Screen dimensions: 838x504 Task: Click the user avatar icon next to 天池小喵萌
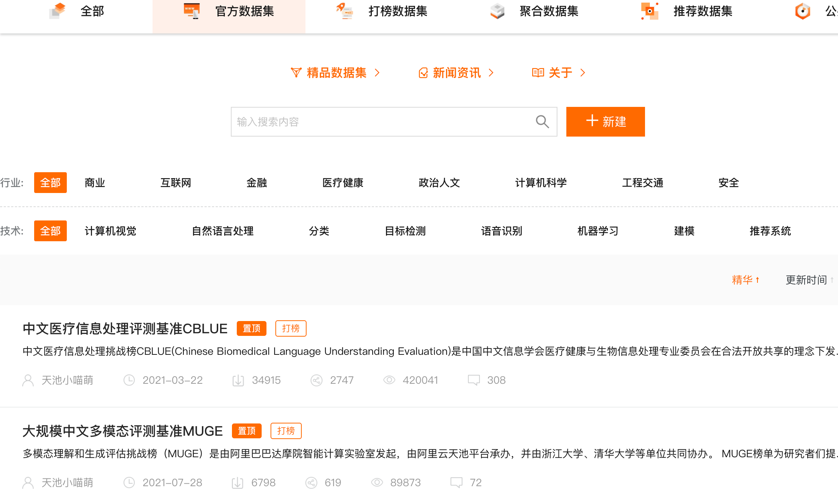pyautogui.click(x=28, y=380)
